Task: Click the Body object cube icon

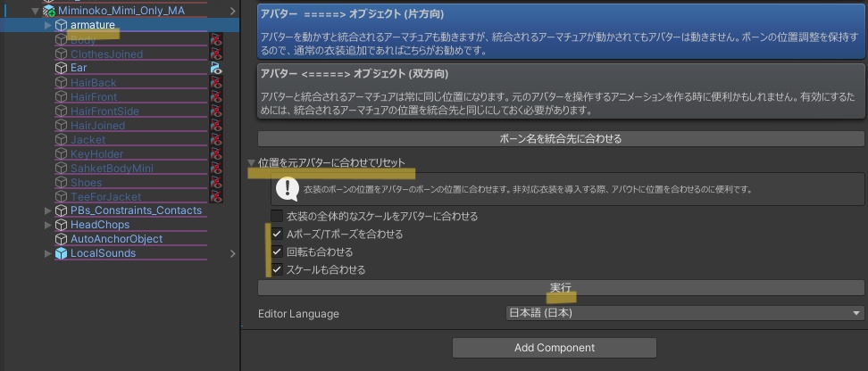Action: click(x=61, y=39)
